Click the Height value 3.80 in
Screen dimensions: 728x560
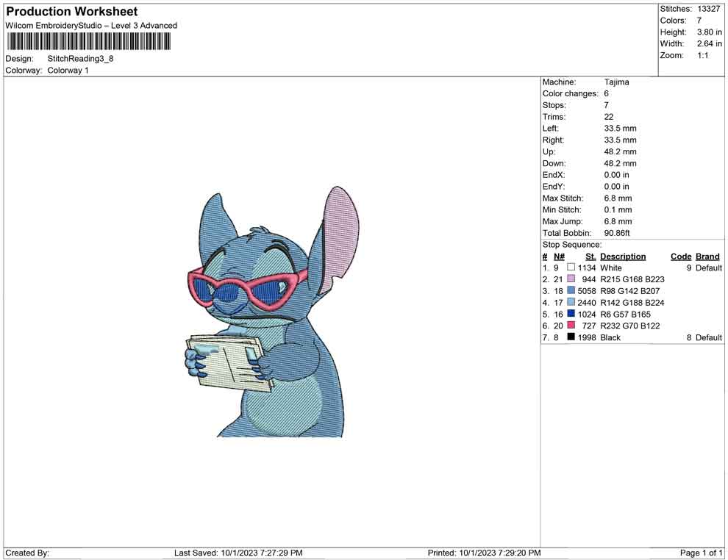point(709,32)
